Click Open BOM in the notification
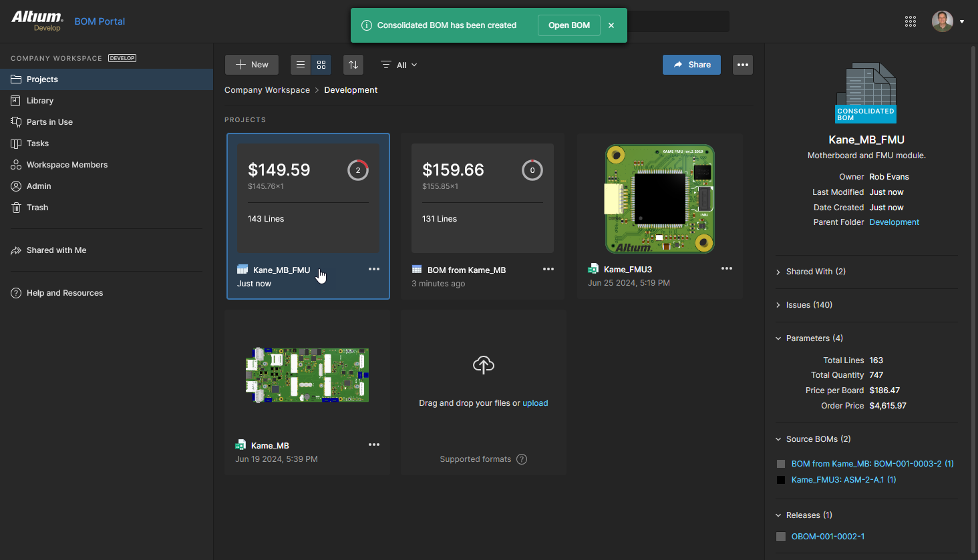 569,25
